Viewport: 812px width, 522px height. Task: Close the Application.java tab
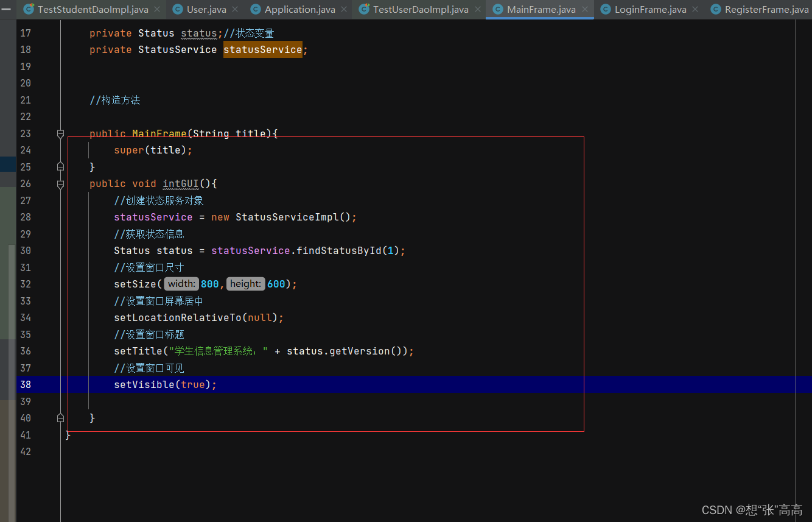(x=344, y=9)
